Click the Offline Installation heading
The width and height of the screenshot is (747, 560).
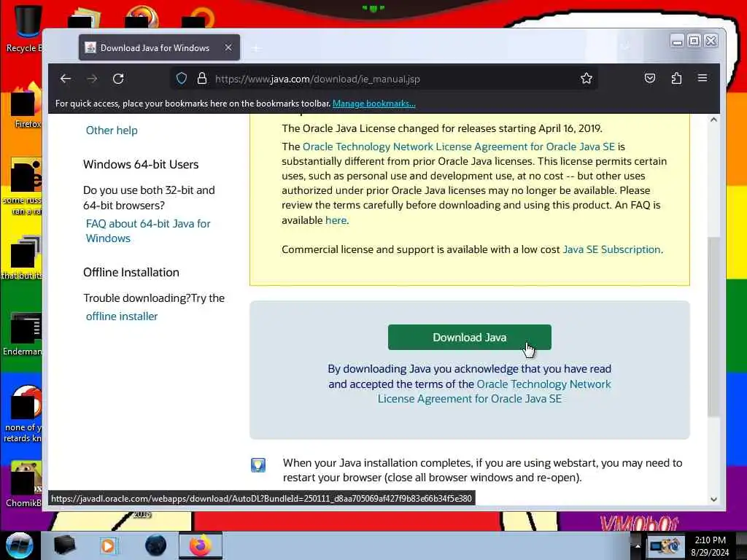(x=131, y=273)
